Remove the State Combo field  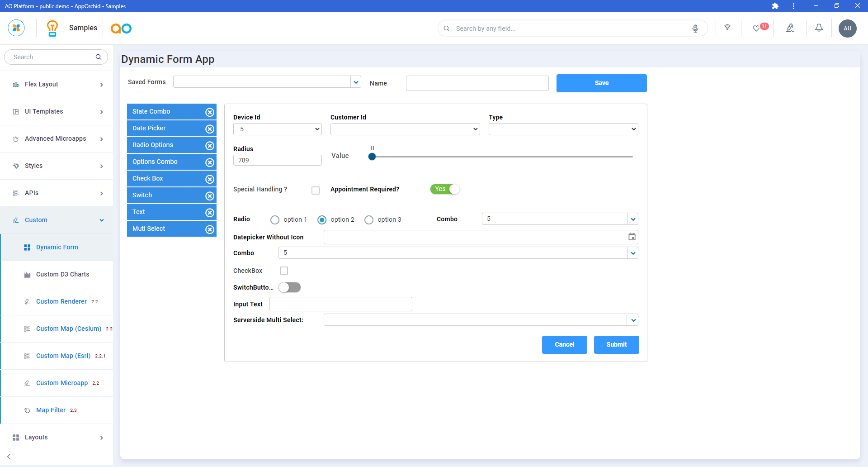click(x=210, y=112)
